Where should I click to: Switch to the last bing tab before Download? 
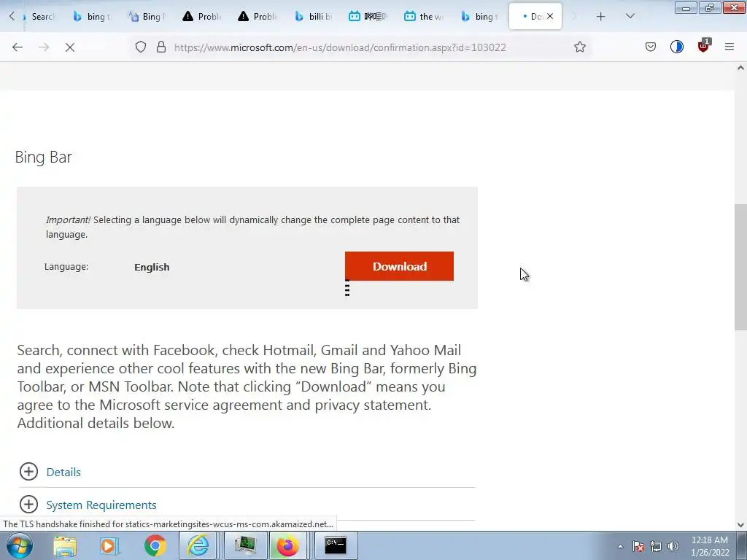tap(479, 17)
